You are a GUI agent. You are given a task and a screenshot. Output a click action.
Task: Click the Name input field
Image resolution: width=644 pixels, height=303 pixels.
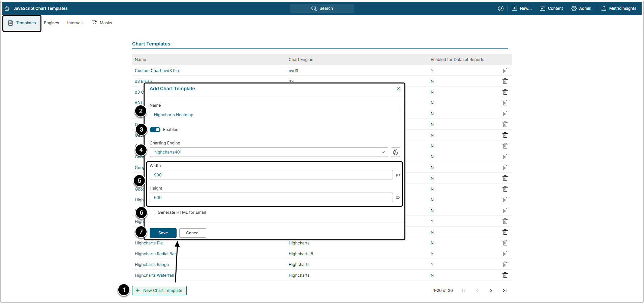[x=275, y=115]
